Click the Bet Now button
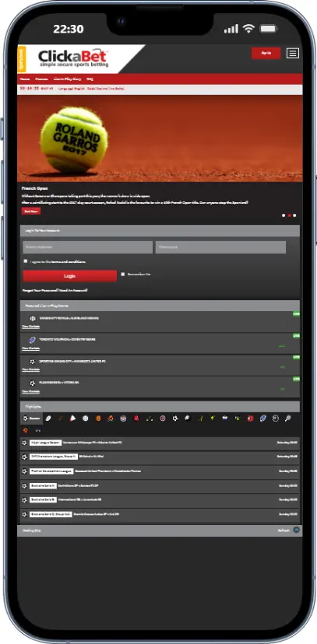The height and width of the screenshot is (644, 317). click(31, 211)
